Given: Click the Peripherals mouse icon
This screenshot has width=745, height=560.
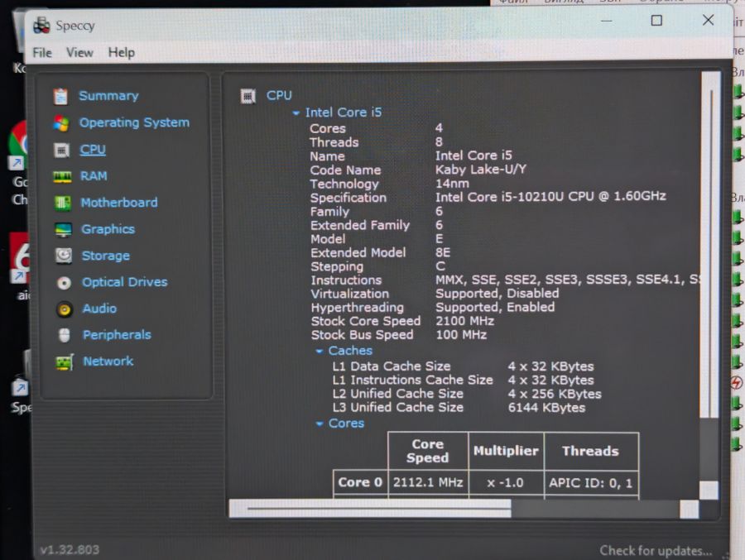Looking at the screenshot, I should point(64,335).
